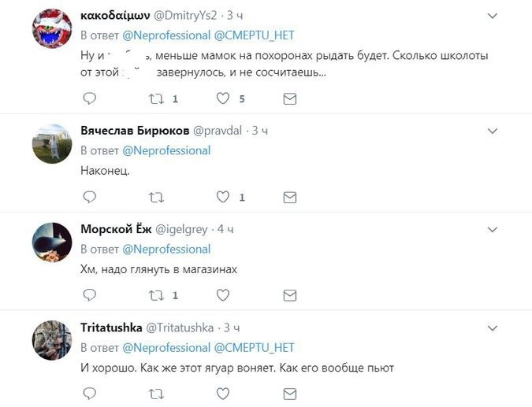Retweet the какодаίμων tweet
The width and height of the screenshot is (532, 407).
[156, 99]
